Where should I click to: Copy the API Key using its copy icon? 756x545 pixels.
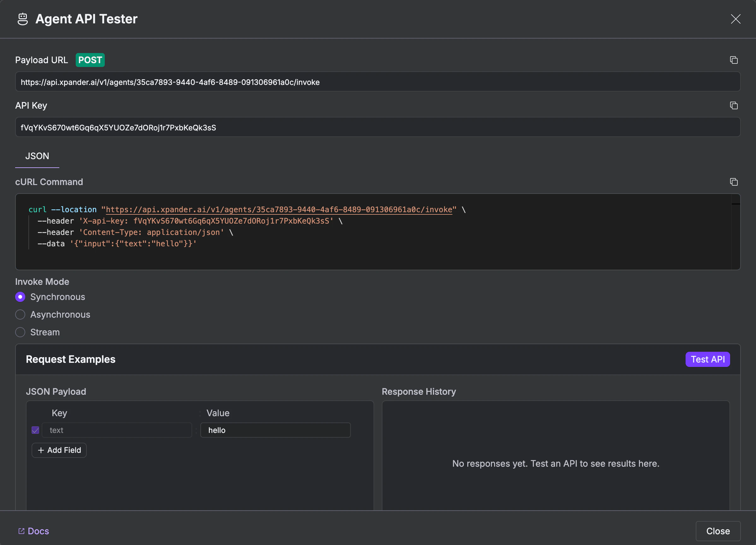point(733,105)
